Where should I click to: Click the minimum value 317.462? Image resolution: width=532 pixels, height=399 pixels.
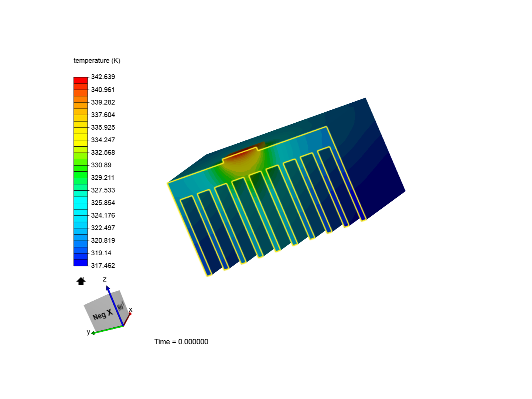point(103,266)
